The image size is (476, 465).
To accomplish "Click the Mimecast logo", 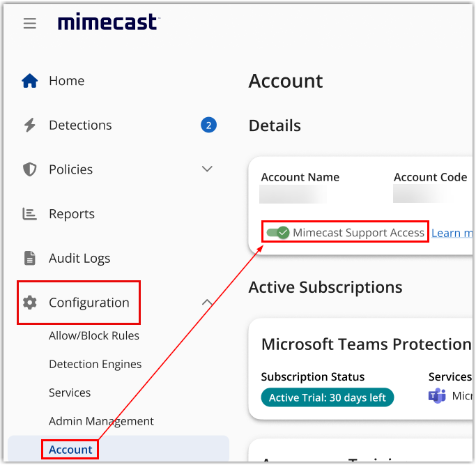I will coord(107,23).
